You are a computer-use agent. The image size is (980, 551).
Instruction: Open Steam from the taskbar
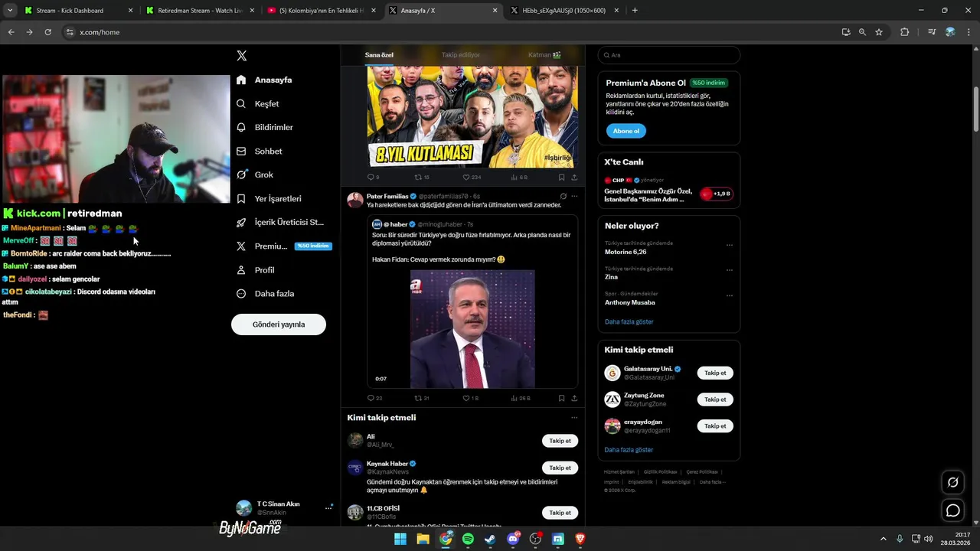(x=490, y=539)
